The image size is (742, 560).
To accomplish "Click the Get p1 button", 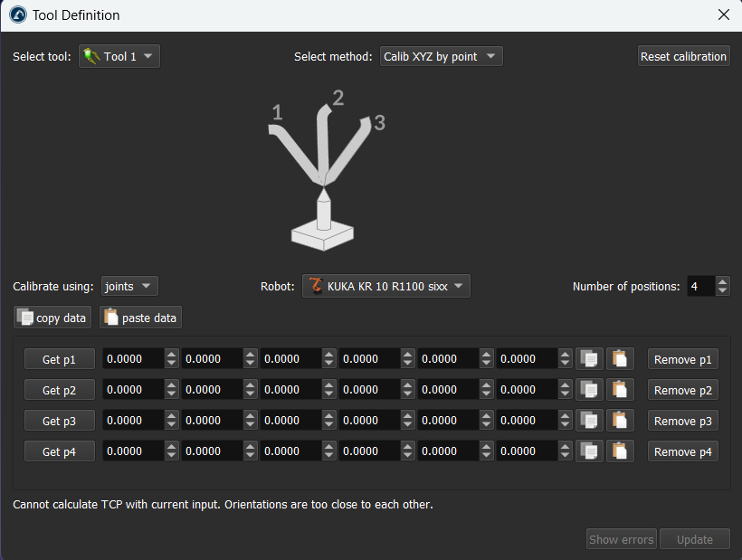I will (60, 359).
